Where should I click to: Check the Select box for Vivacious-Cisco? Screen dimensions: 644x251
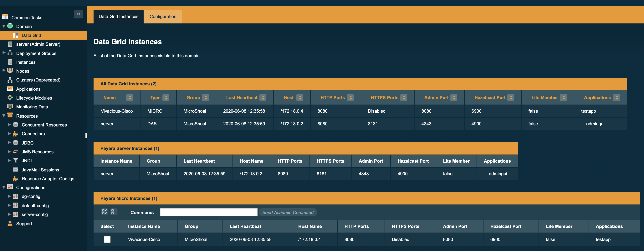(x=107, y=239)
